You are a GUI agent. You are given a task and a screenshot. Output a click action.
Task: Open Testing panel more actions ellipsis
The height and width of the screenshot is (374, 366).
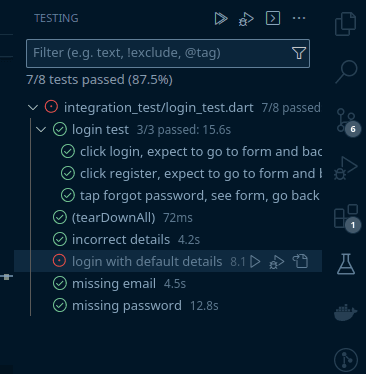299,18
